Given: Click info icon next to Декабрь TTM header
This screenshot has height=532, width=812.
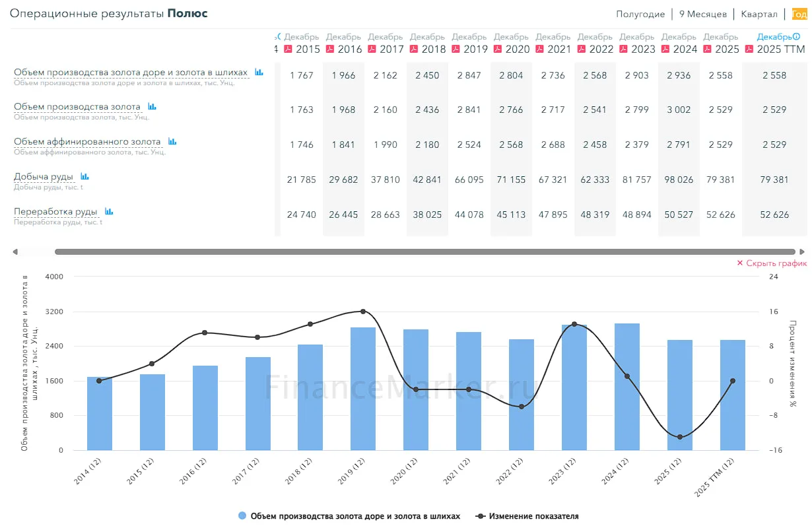Looking at the screenshot, I should [x=796, y=37].
